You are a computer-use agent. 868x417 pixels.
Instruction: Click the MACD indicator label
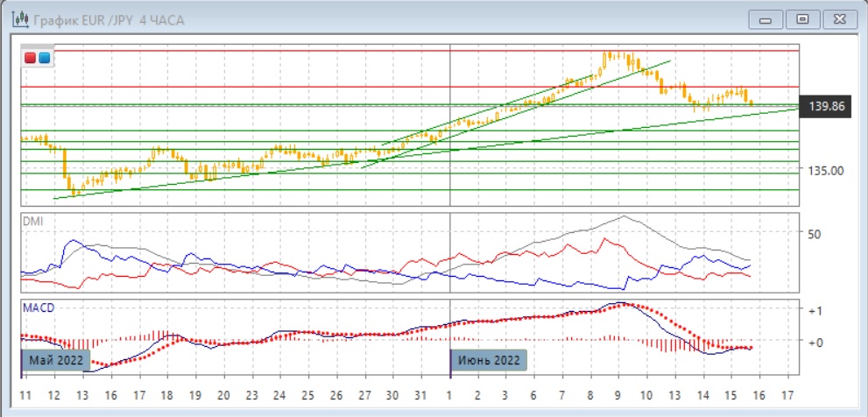tap(39, 307)
